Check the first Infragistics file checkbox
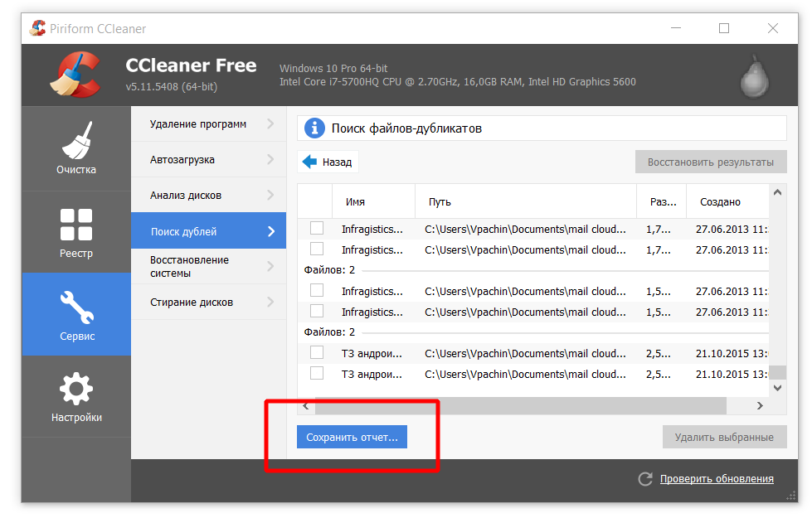This screenshot has height=518, width=812. point(317,228)
